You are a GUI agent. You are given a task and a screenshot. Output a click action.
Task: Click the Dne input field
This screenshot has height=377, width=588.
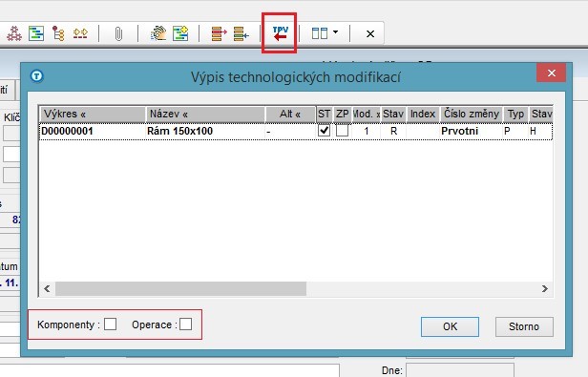(460, 370)
